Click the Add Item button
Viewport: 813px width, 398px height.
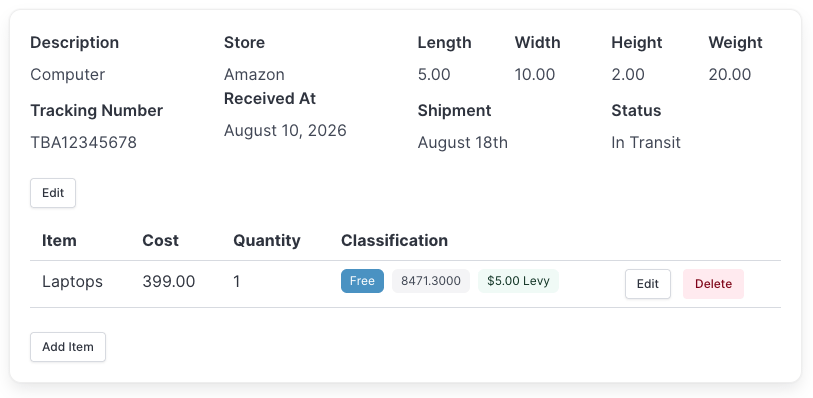tap(68, 347)
